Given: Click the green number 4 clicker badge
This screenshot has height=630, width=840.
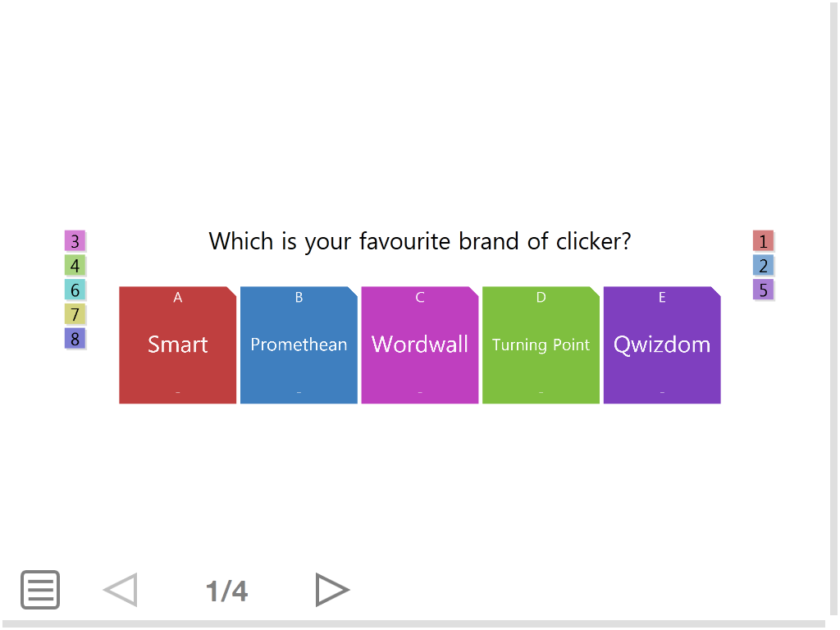Looking at the screenshot, I should 75,266.
